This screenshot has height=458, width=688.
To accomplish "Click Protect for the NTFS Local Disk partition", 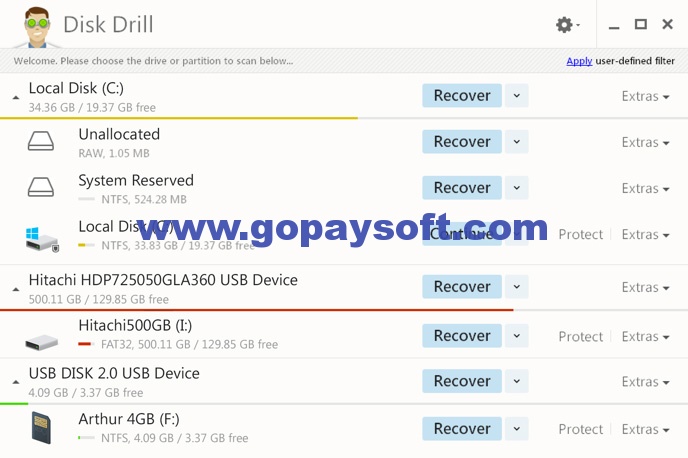I will [x=580, y=235].
